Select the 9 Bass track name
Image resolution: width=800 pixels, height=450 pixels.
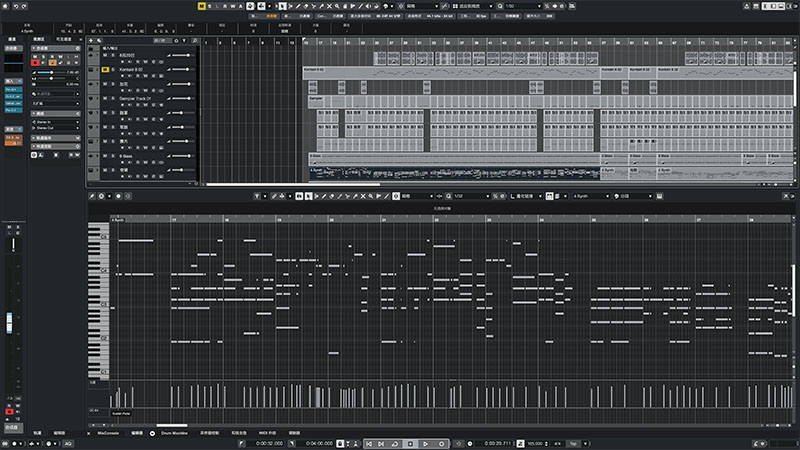tap(126, 156)
